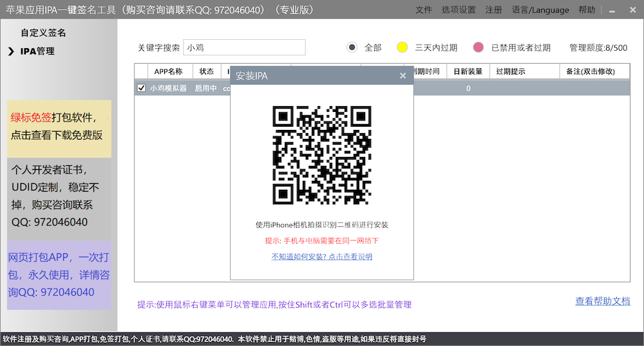Select the 全部 radio button

352,48
